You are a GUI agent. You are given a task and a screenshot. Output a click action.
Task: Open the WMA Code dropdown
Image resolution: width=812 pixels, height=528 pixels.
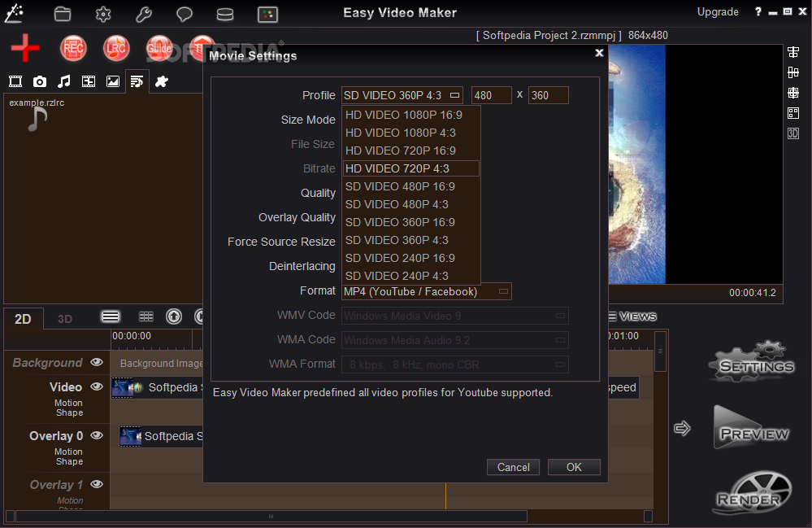tap(454, 340)
